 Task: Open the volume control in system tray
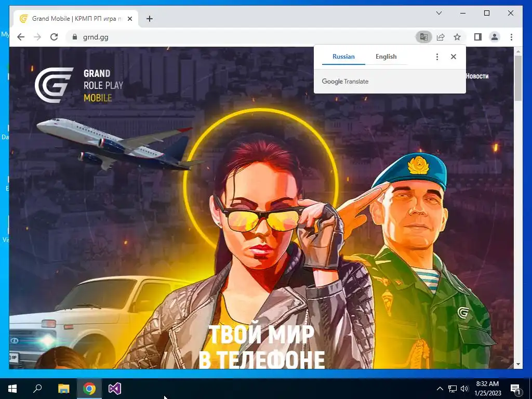464,389
